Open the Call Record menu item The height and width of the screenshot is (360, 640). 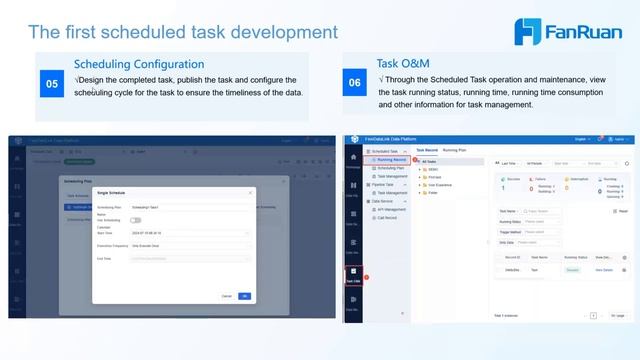point(384,218)
